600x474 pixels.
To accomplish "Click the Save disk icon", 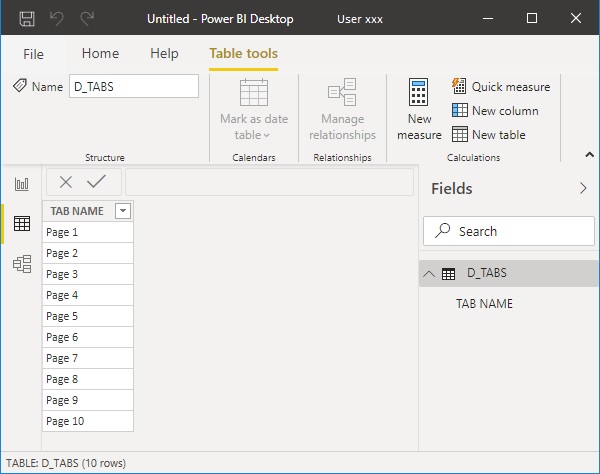I will click(27, 18).
